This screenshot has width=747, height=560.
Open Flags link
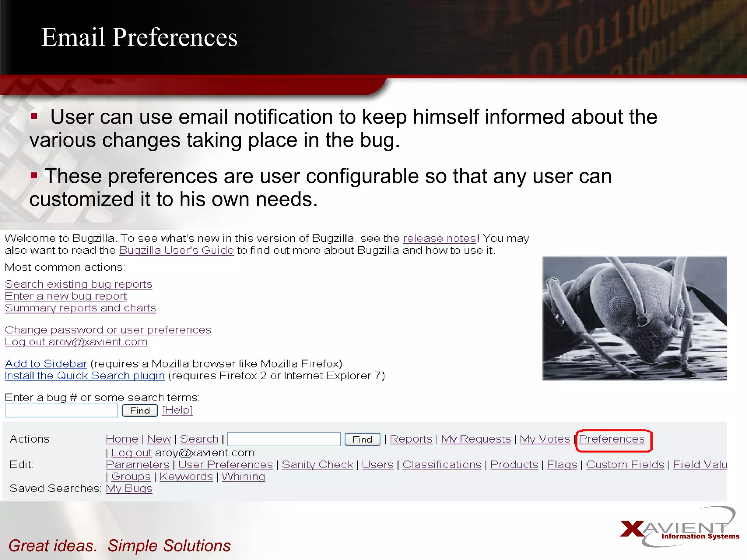[562, 465]
